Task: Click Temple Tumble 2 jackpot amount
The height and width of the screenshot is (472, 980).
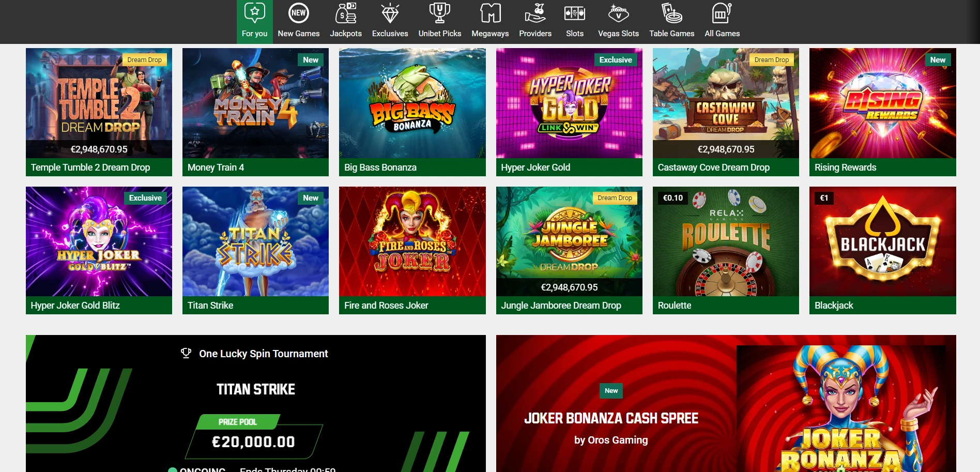Action: (99, 149)
